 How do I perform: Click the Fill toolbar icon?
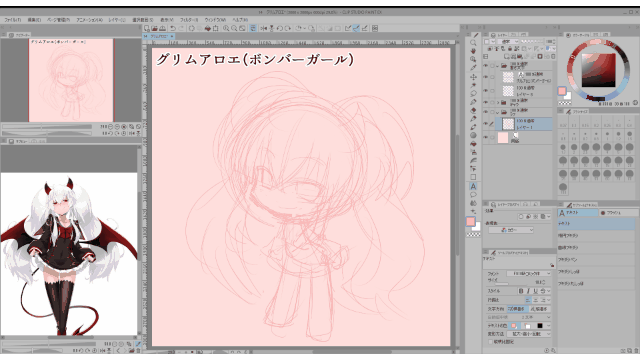tap(208, 28)
